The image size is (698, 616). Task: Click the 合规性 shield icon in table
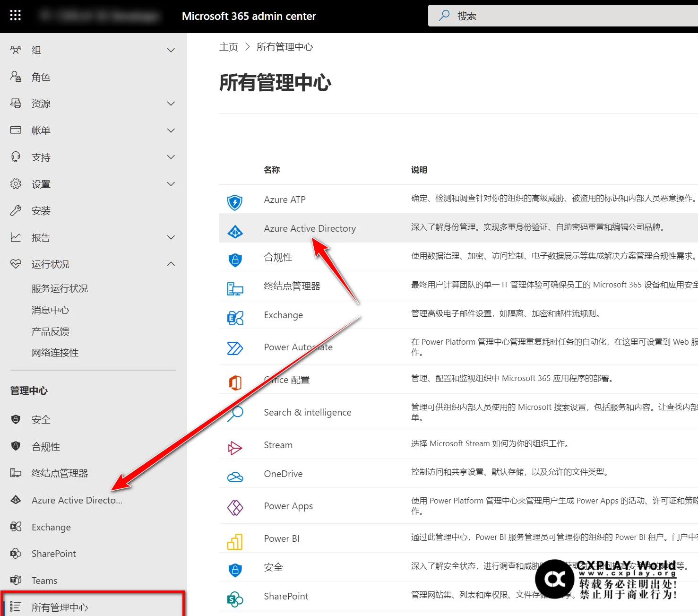(235, 260)
